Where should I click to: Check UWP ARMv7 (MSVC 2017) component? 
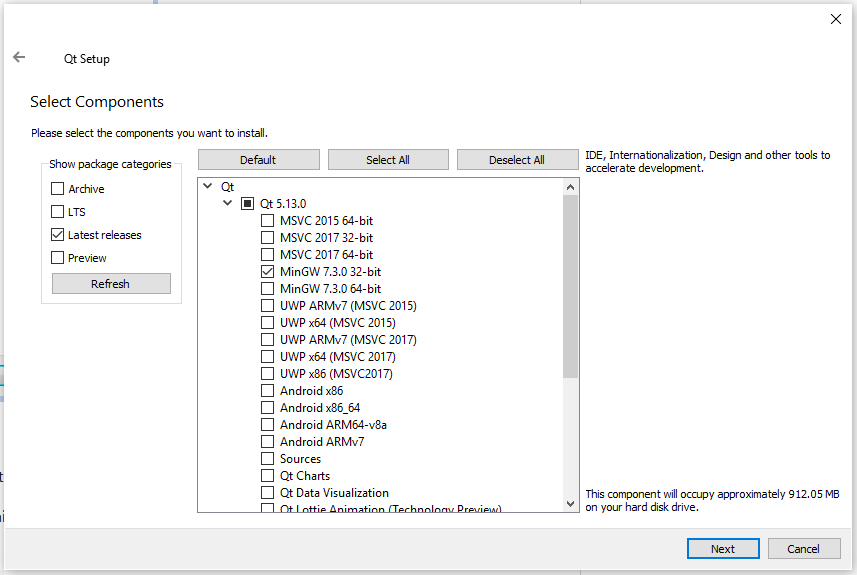pos(267,339)
